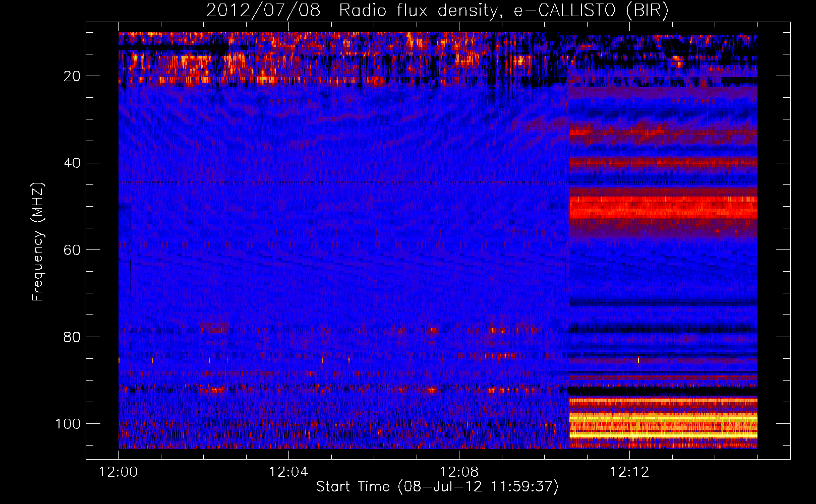Click the 60 MHz frequency tick label
The width and height of the screenshot is (816, 504).
coord(72,250)
